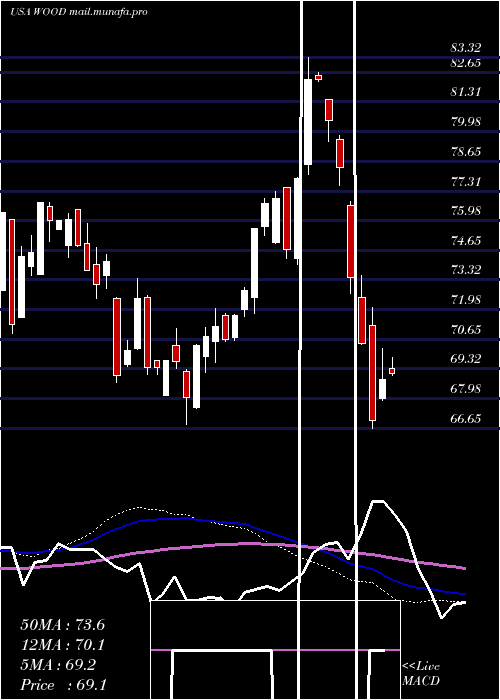Select the 67.98 price label
The height and width of the screenshot is (700, 500).
tap(466, 389)
